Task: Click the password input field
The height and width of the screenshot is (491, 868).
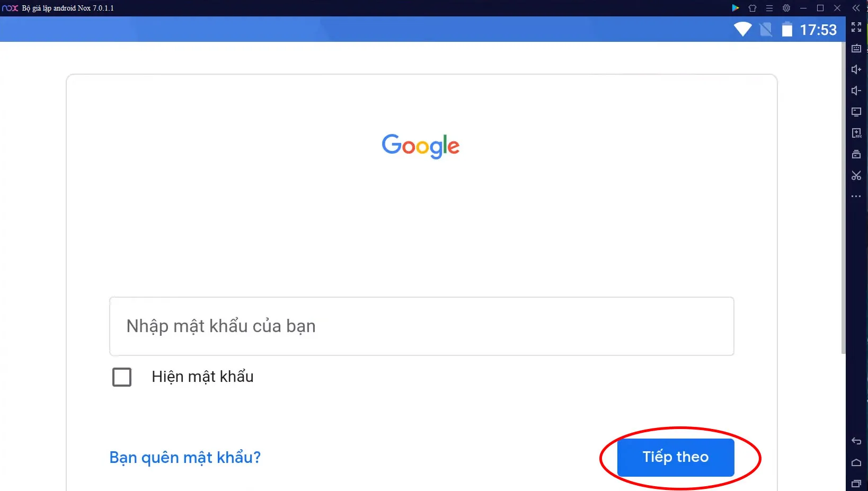Action: tap(421, 326)
